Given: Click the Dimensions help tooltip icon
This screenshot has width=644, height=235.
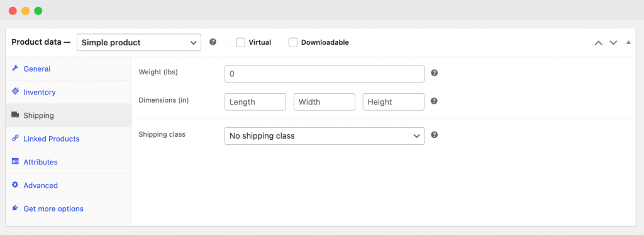Looking at the screenshot, I should point(434,101).
